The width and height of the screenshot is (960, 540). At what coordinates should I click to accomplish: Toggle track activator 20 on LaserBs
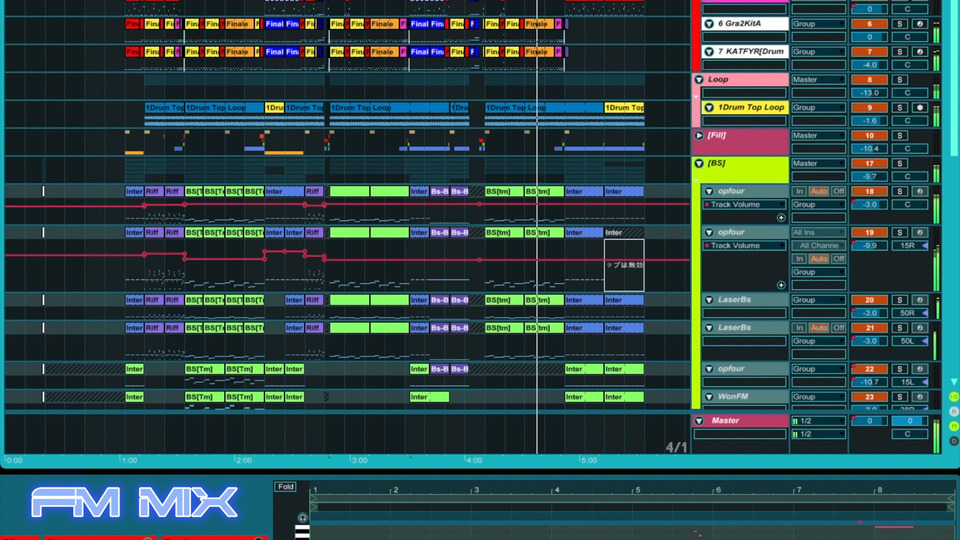869,300
